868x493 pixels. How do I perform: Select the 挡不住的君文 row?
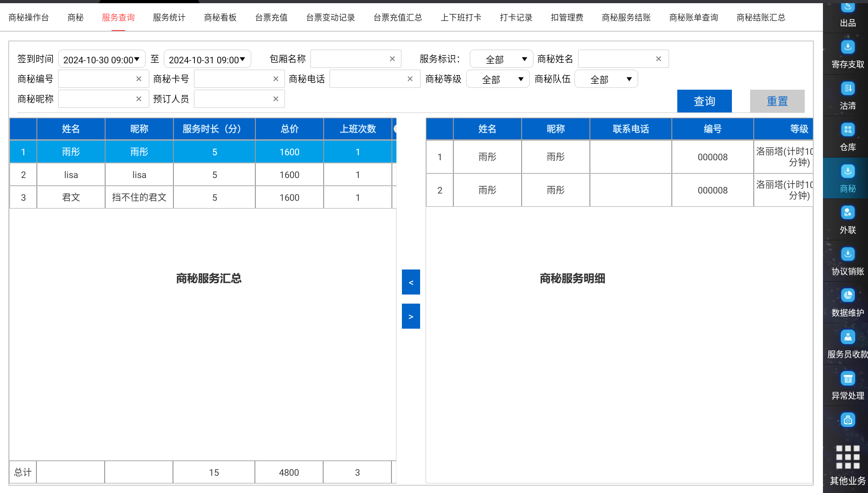pos(203,198)
